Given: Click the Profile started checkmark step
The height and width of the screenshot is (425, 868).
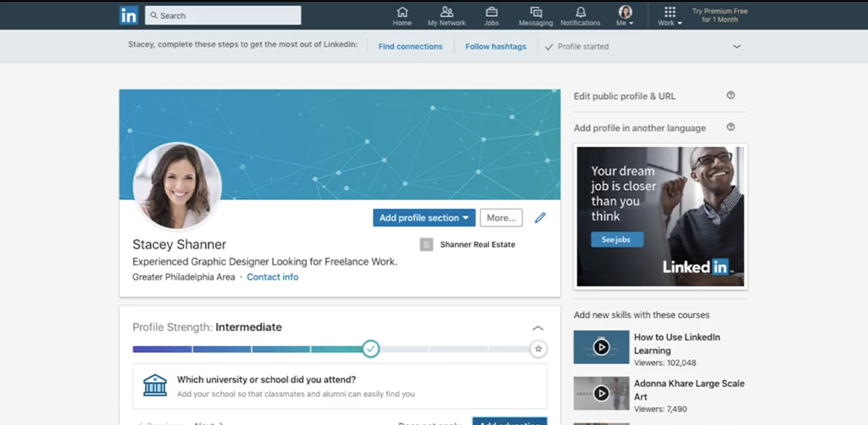Looking at the screenshot, I should point(577,47).
